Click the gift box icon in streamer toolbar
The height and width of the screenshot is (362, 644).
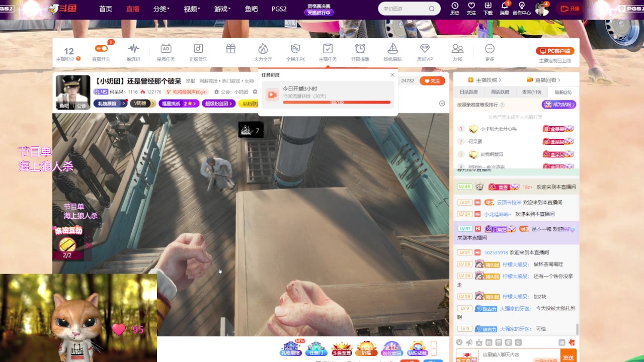[230, 49]
